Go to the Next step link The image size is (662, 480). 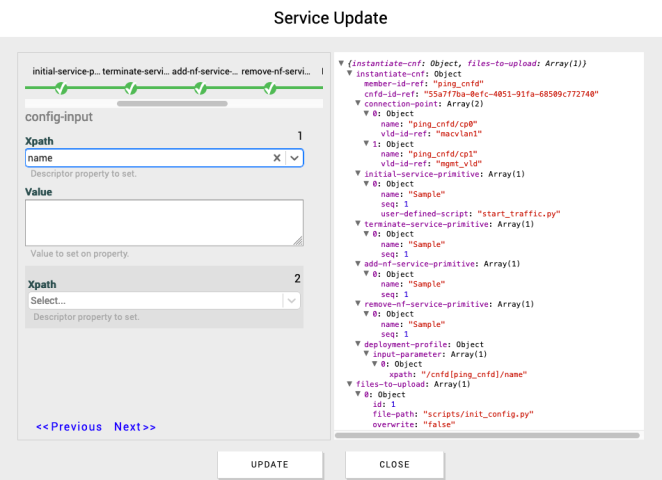[x=135, y=427]
